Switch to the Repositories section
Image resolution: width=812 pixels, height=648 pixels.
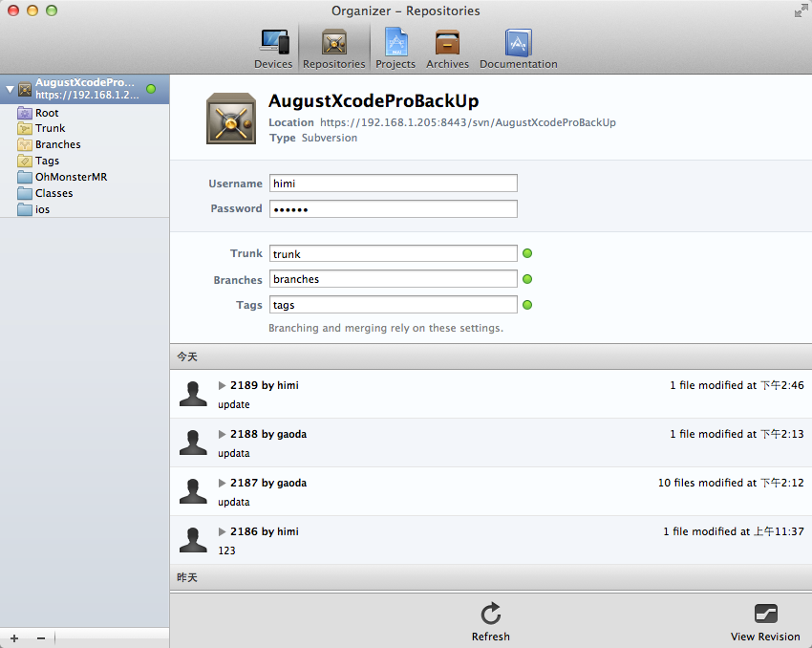[334, 49]
